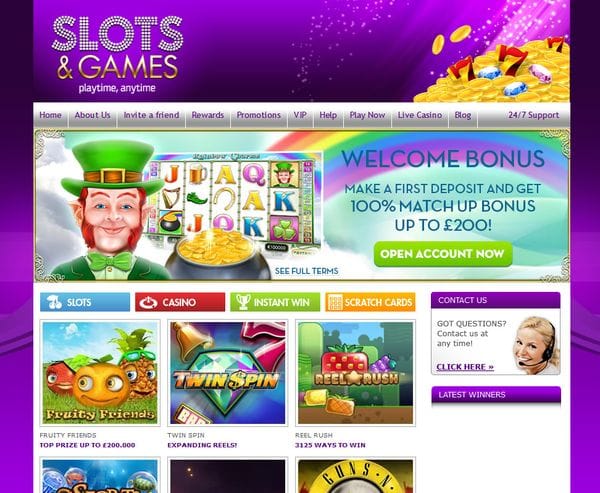Click the Open Account Now button

pos(443,254)
